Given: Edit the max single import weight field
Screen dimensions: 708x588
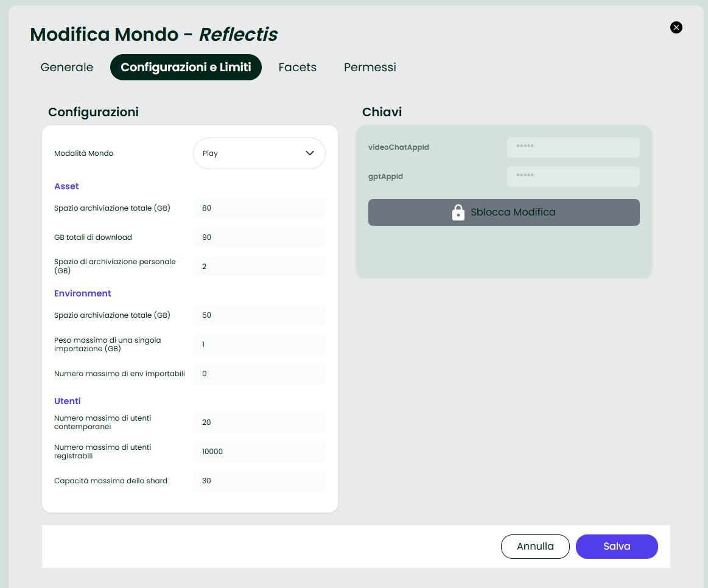Looking at the screenshot, I should coord(259,345).
